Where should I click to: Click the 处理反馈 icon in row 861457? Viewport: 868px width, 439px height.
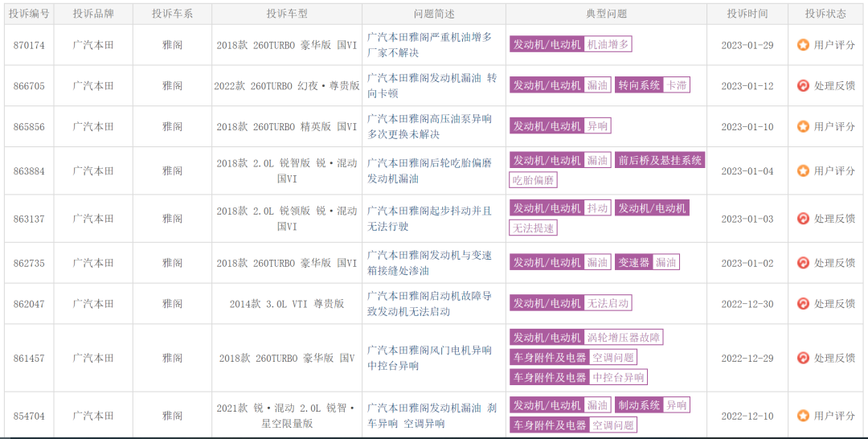803,358
